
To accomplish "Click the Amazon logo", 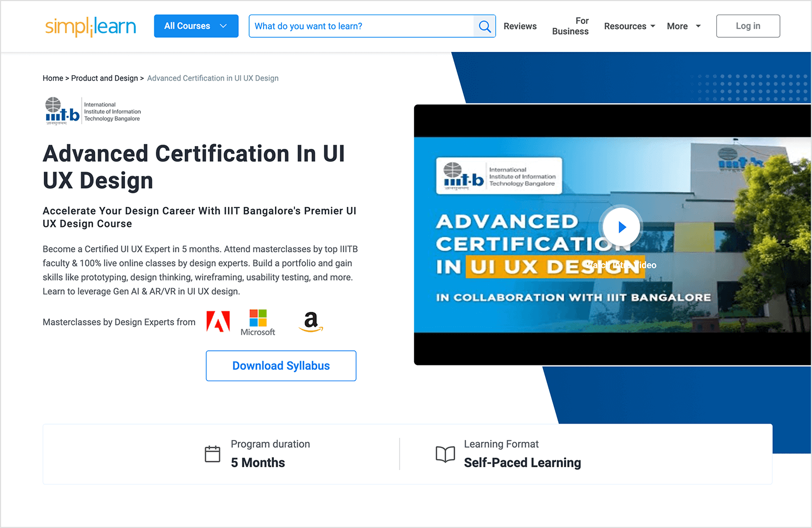I will (x=311, y=322).
